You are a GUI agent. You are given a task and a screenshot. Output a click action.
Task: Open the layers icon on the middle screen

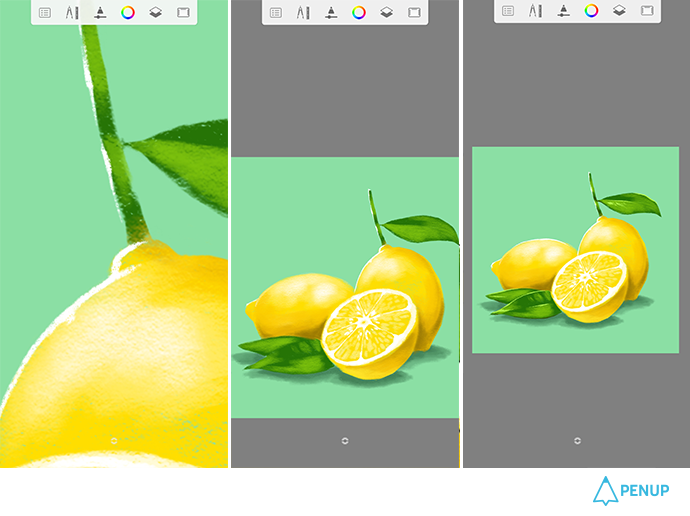tap(386, 12)
